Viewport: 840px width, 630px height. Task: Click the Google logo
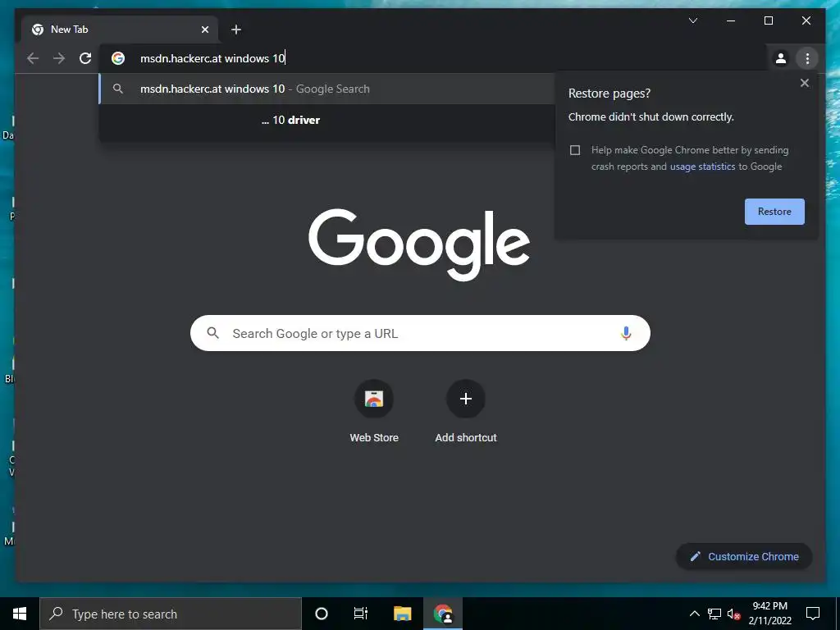[419, 244]
